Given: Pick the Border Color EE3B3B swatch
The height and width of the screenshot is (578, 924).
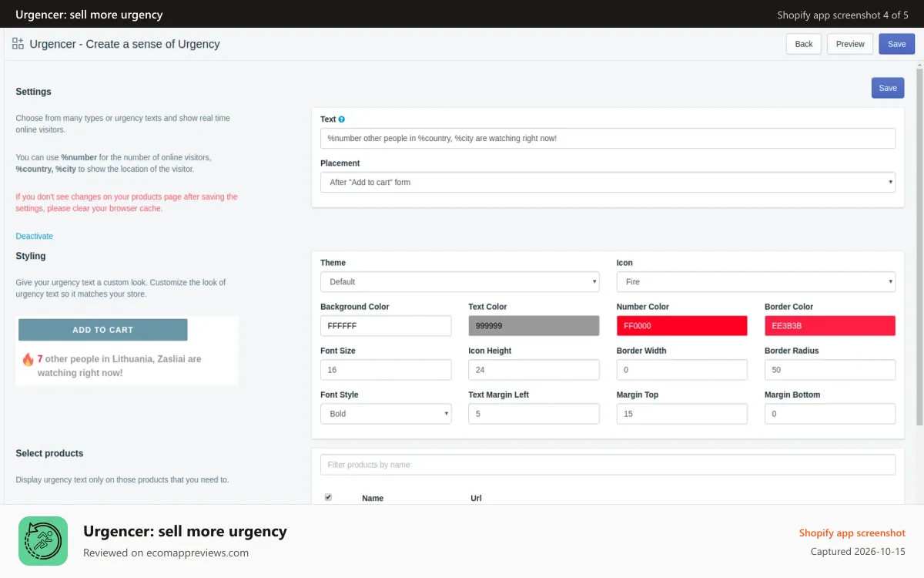Looking at the screenshot, I should pos(830,326).
